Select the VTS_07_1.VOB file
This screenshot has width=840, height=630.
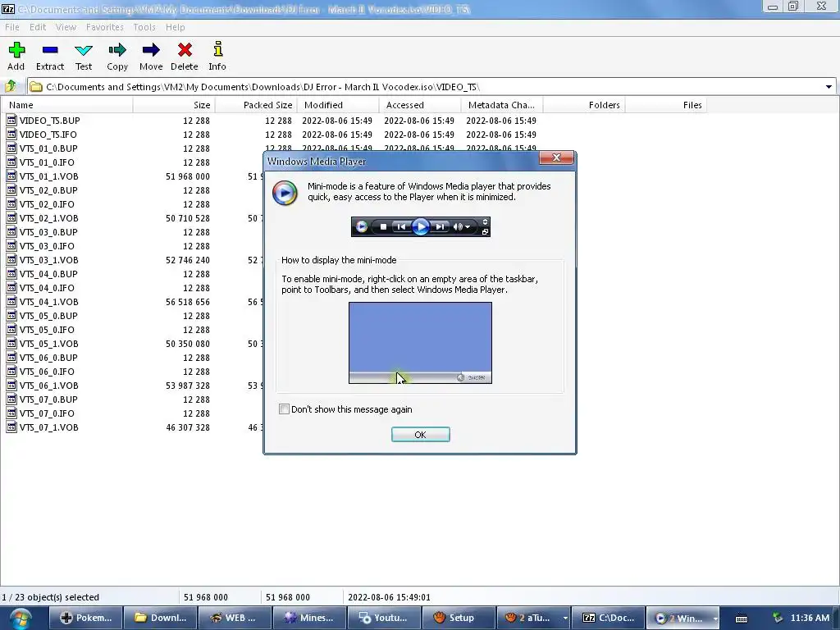pyautogui.click(x=48, y=427)
